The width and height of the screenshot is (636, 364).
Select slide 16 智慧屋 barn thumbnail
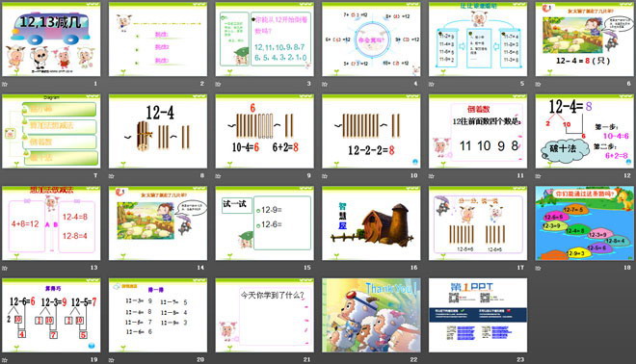[371, 223]
